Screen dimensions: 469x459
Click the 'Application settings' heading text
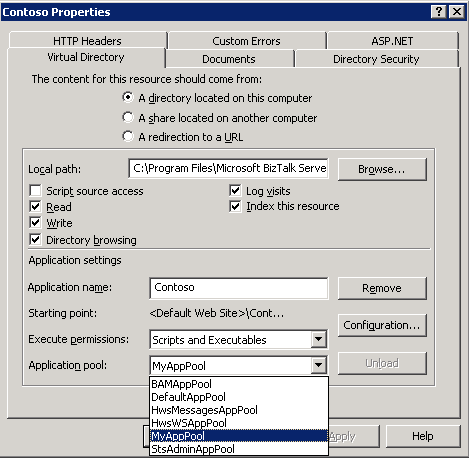75,260
